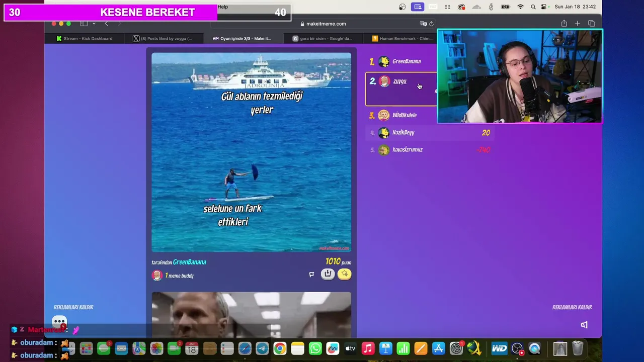Select havasizrumuz in the leaderboard
The height and width of the screenshot is (362, 644).
430,150
